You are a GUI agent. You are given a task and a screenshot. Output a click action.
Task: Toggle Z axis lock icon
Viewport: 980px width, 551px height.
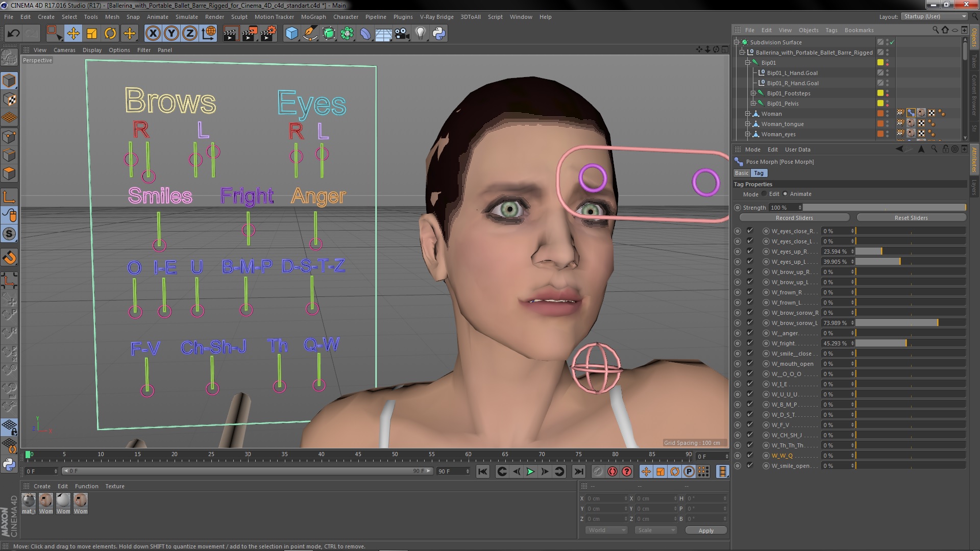click(x=190, y=34)
